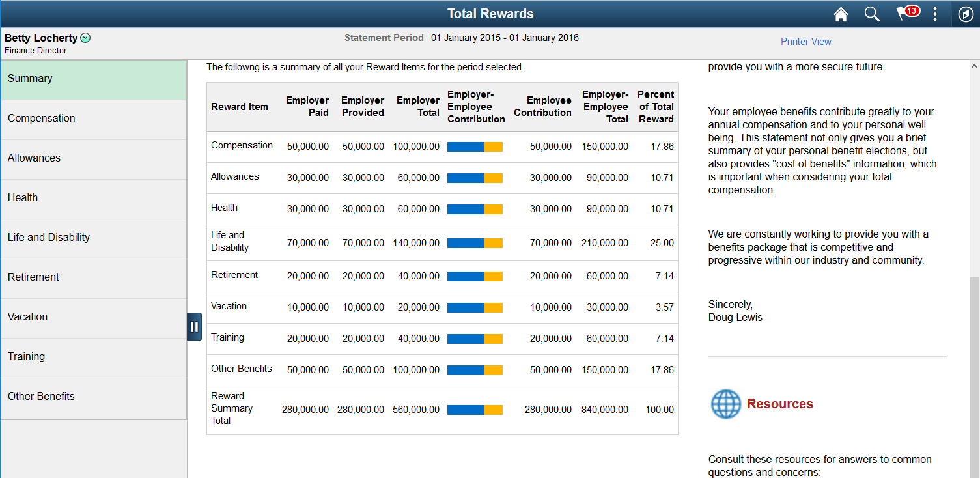Open the global Search icon

coord(872,14)
